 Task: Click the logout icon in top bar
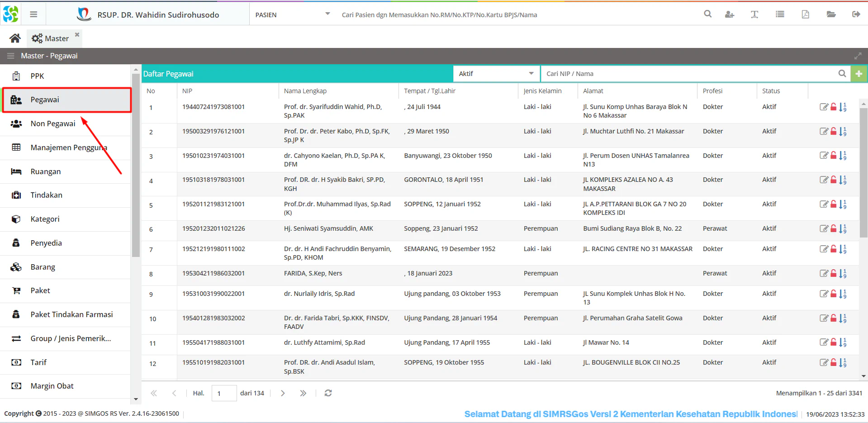[856, 14]
